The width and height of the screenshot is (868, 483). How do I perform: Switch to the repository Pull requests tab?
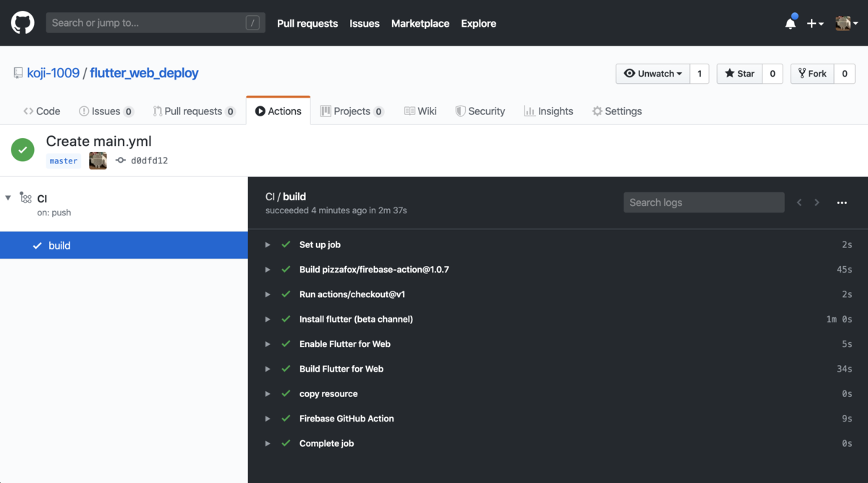click(x=195, y=111)
